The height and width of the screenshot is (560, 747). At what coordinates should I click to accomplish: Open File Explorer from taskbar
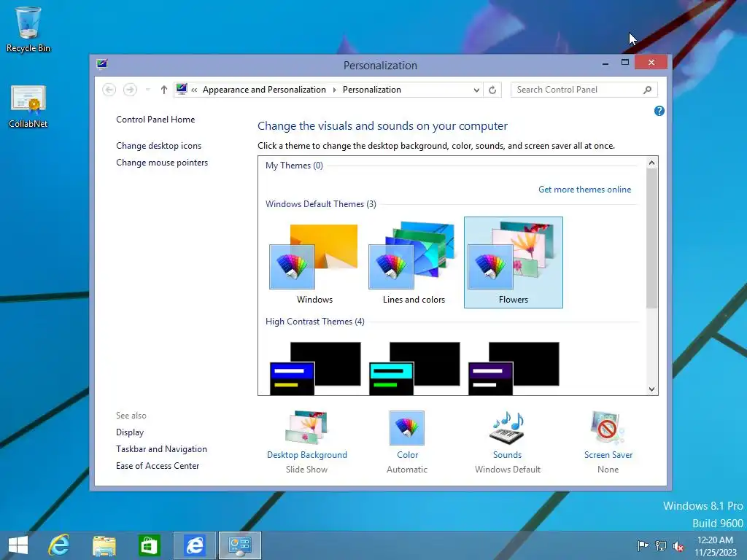click(x=104, y=545)
